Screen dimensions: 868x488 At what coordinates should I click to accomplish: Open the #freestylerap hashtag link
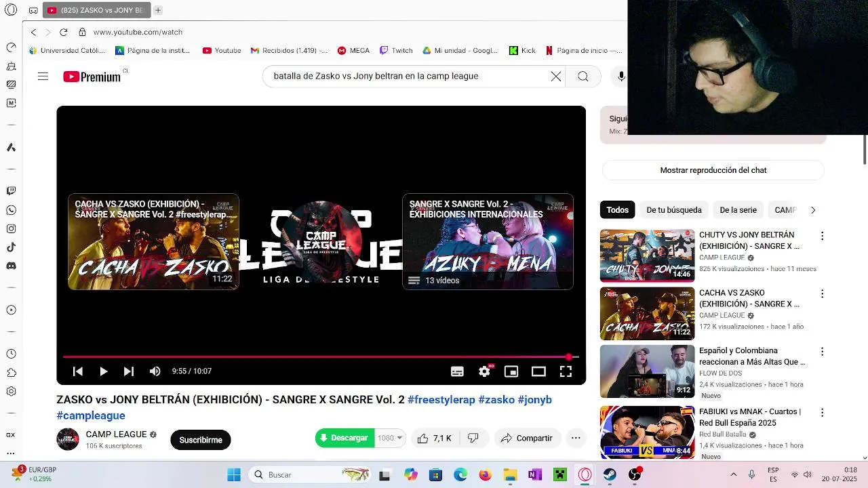point(441,400)
